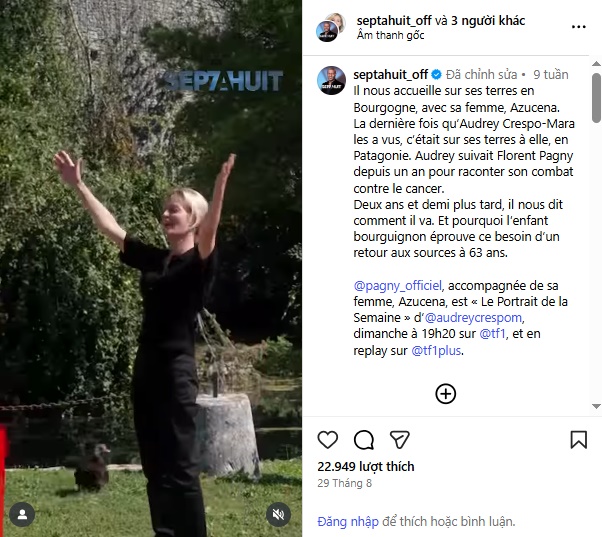The width and height of the screenshot is (602, 537).
Task: Click Đăng nhập login link
Action: click(x=348, y=521)
